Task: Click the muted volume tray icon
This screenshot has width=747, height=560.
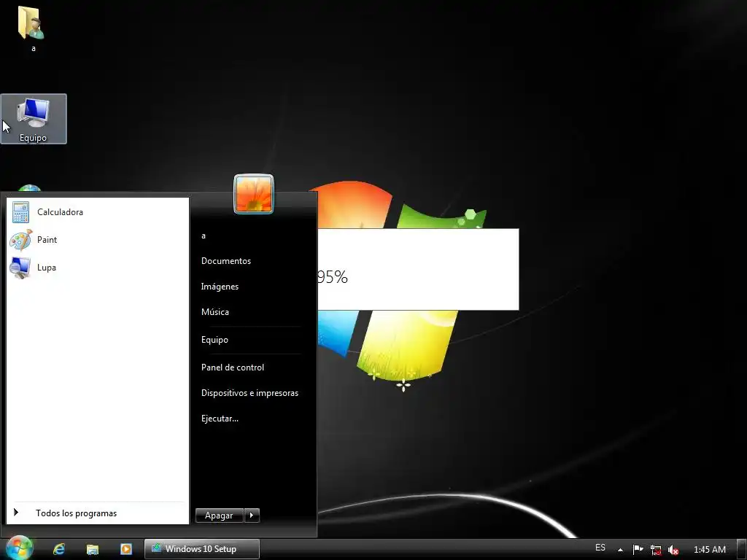Action: click(x=673, y=550)
